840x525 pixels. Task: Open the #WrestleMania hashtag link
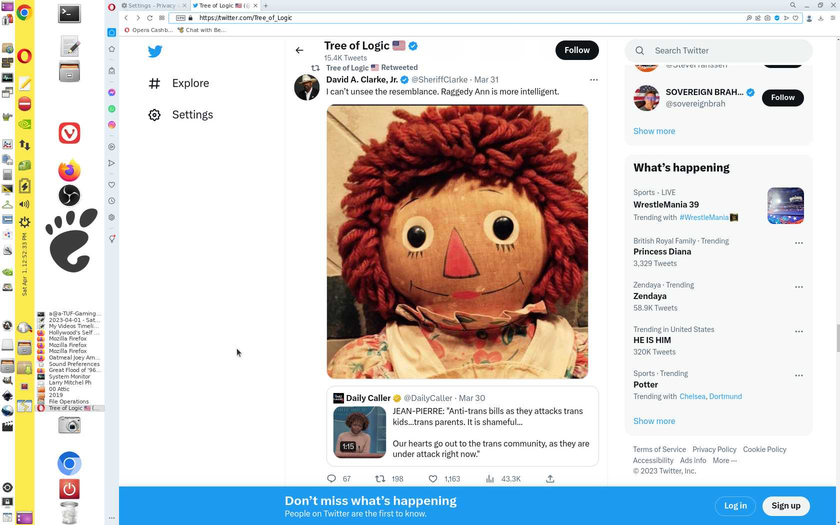click(703, 218)
